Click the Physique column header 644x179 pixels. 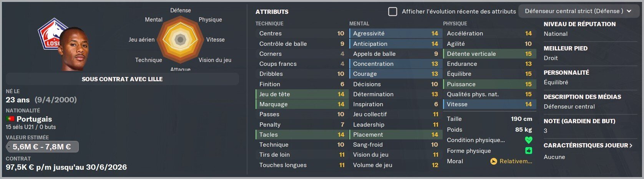(x=455, y=23)
